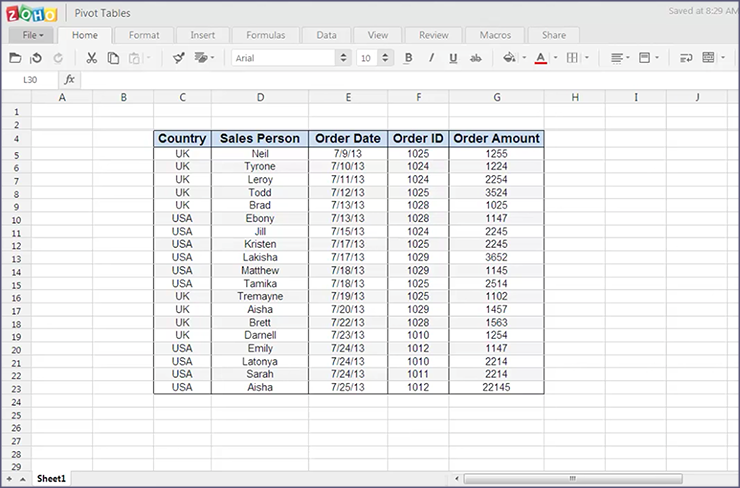Apply strikethrough formatting icon
Screen dimensions: 740x488
point(475,58)
